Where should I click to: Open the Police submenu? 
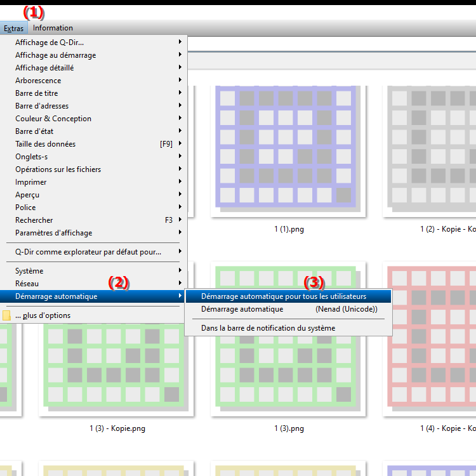coord(93,208)
